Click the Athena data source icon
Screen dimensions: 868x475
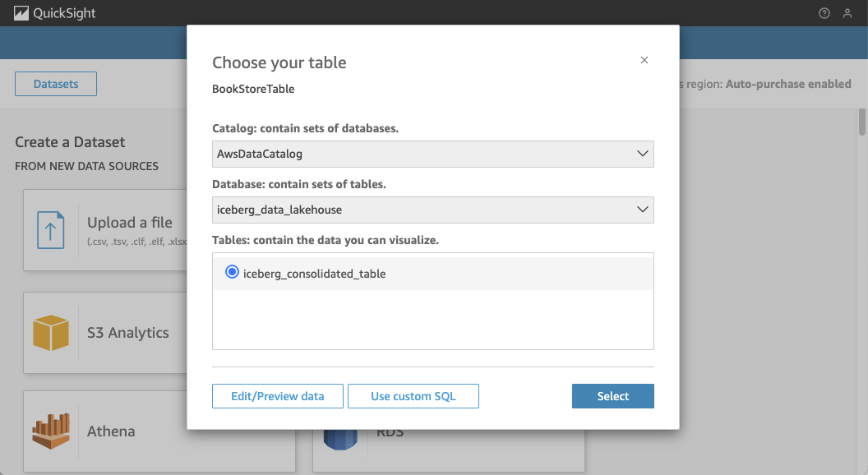[x=51, y=431]
